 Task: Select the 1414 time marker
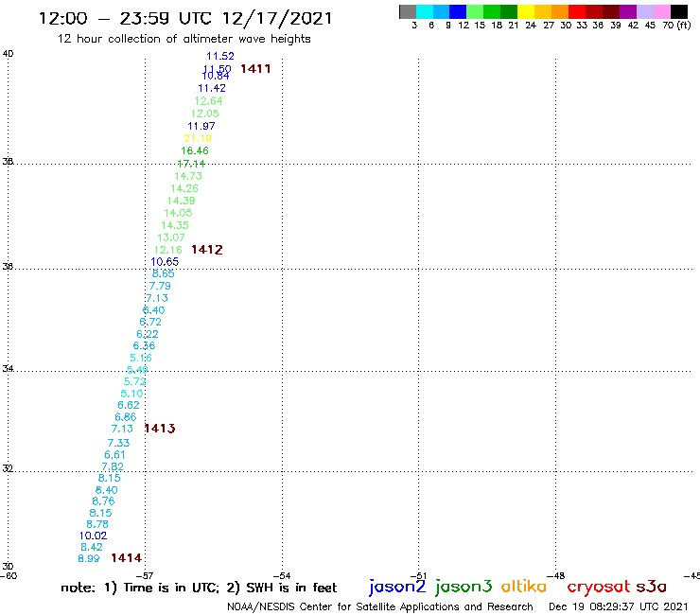click(127, 558)
